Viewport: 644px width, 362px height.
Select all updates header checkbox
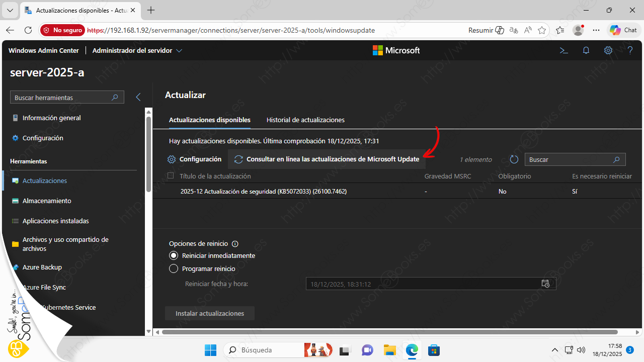click(x=171, y=176)
